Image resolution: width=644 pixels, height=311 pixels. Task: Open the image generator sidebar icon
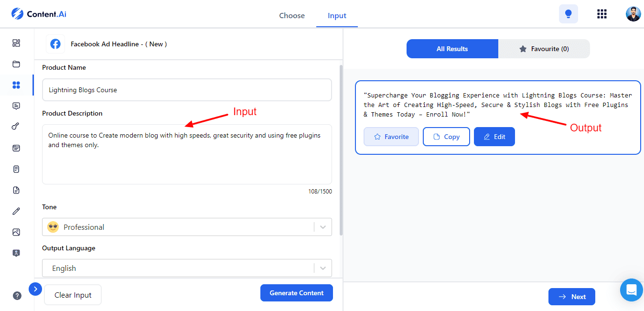click(16, 232)
